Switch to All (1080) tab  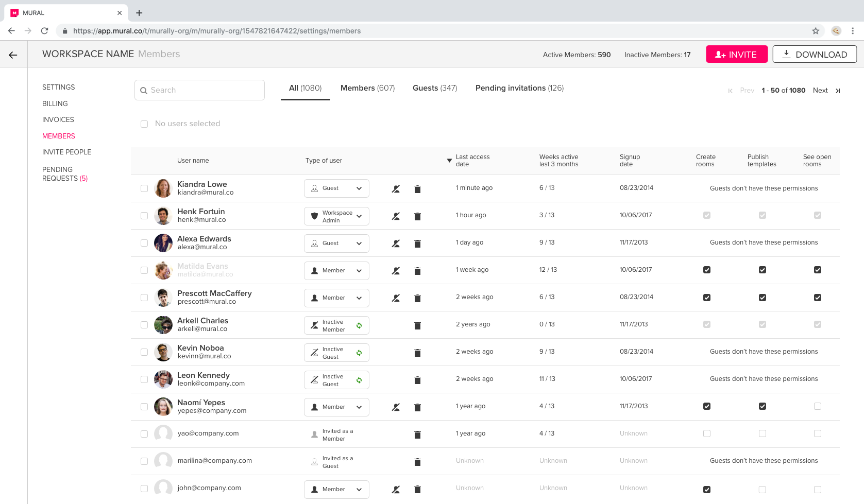(305, 88)
